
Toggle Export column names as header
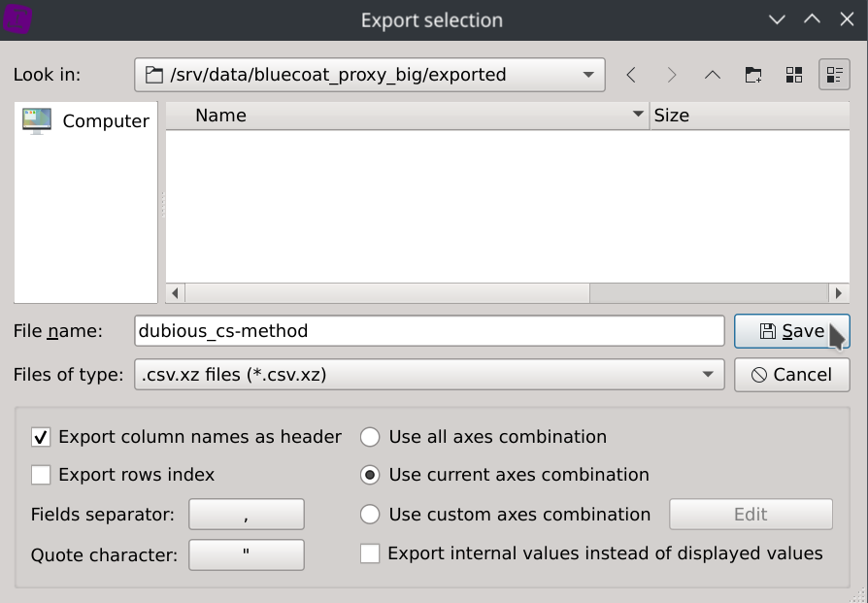click(x=41, y=437)
